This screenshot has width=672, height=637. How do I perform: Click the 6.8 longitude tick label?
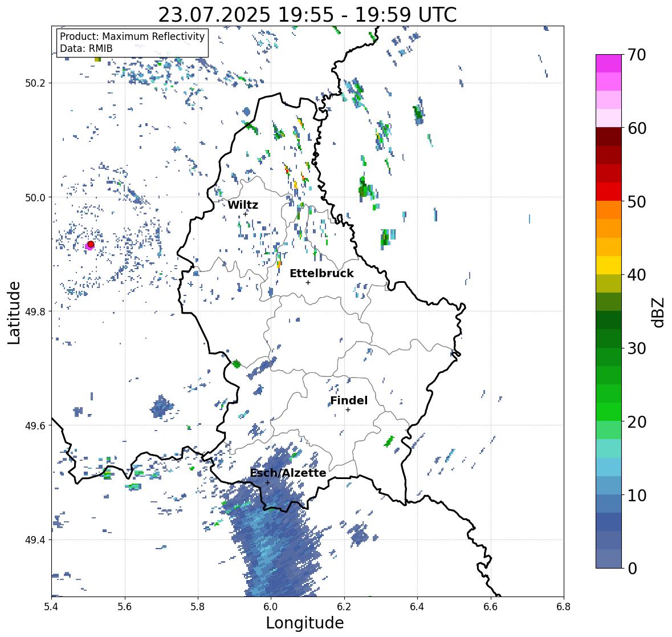[564, 607]
